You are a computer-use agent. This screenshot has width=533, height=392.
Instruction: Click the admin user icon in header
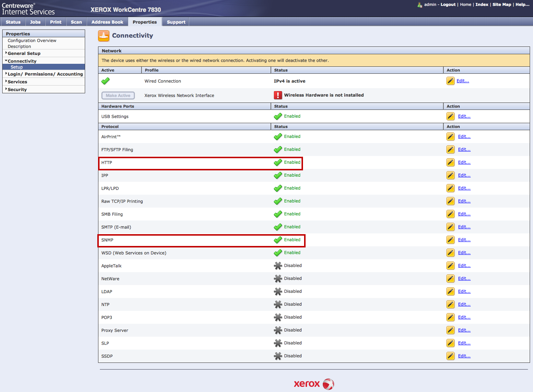coord(419,5)
